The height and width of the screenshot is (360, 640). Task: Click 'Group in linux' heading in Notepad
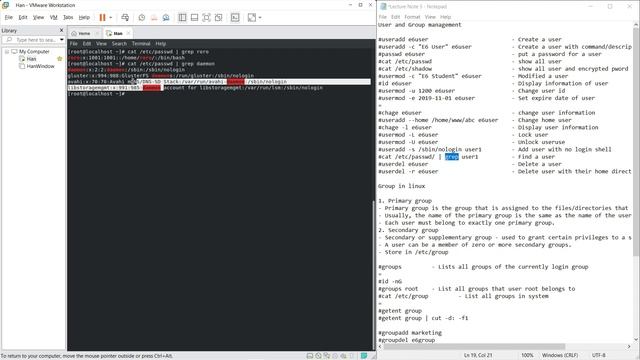pos(402,186)
